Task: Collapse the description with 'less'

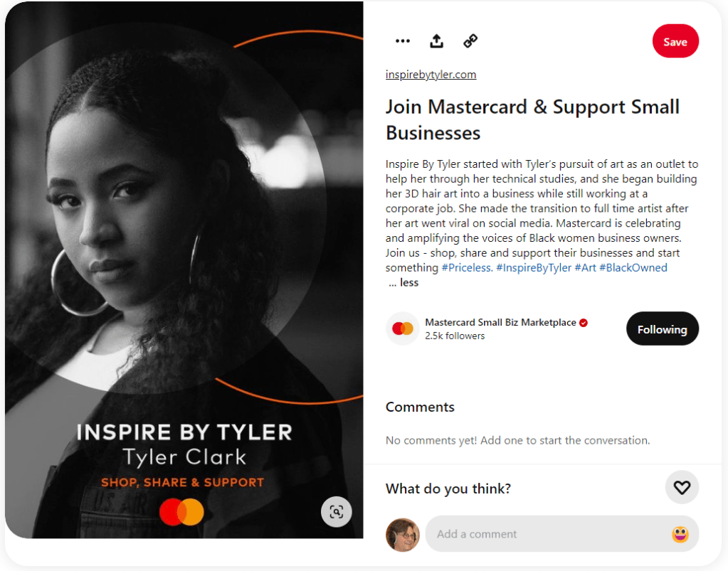Action: click(x=408, y=282)
